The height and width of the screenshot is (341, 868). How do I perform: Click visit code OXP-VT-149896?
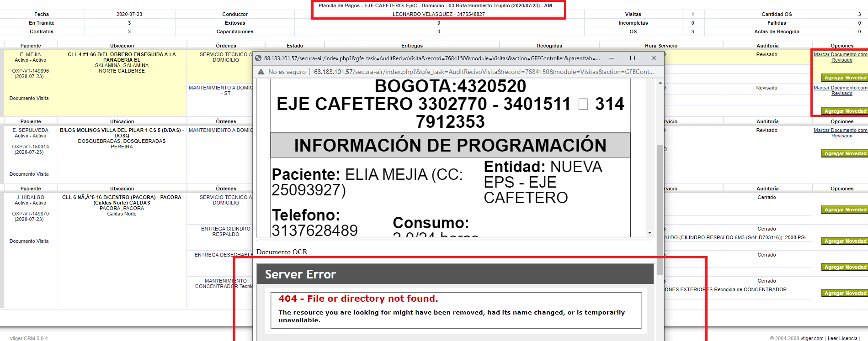[x=30, y=71]
